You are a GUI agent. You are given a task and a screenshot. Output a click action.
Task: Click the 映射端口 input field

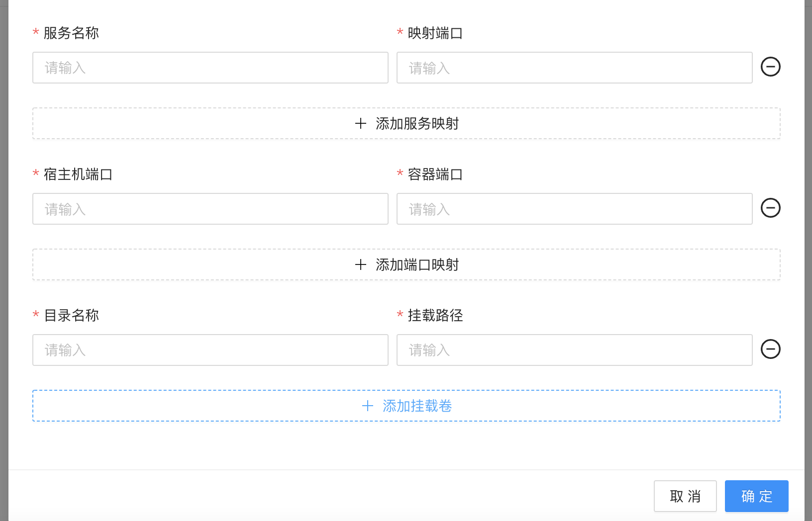[x=574, y=68]
